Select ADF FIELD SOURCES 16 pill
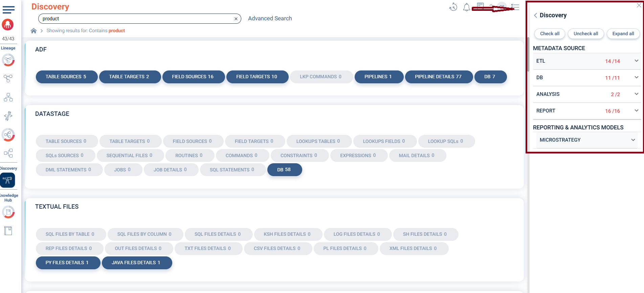Screen dimensions: 644x293 pyautogui.click(x=193, y=77)
